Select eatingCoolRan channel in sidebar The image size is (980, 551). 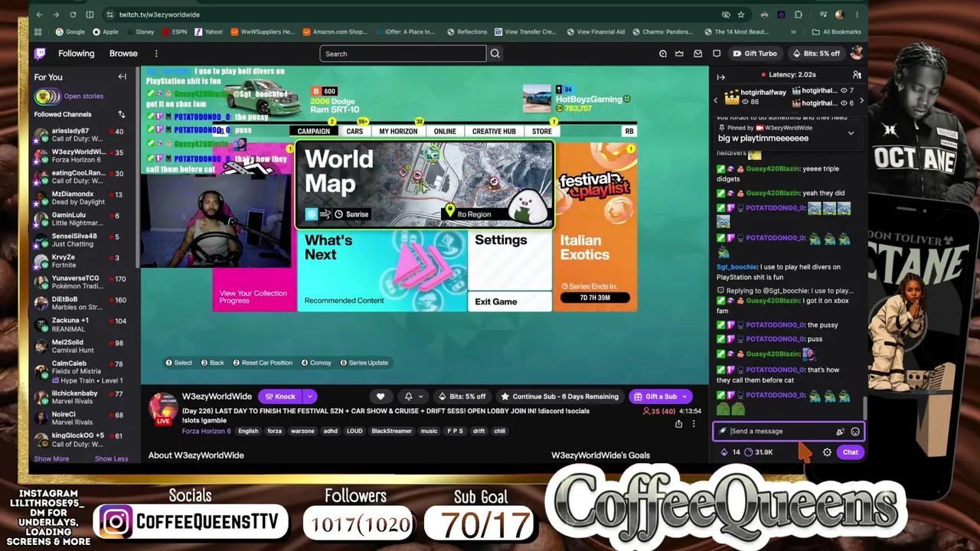click(80, 177)
